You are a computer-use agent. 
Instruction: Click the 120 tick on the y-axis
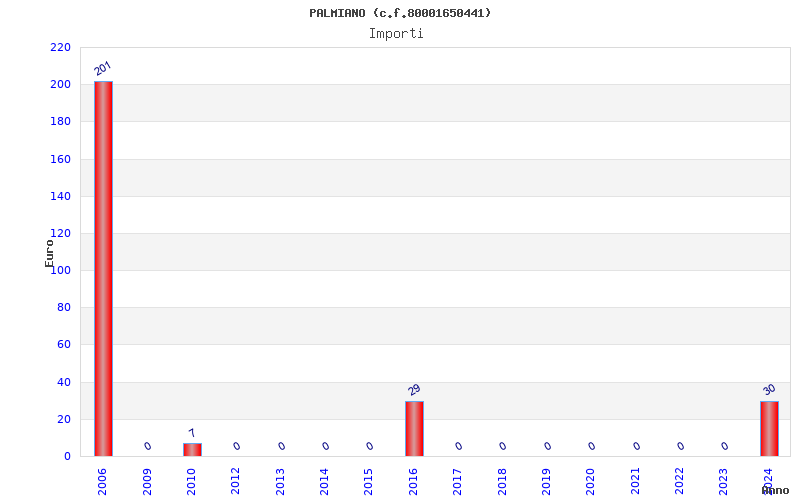(x=60, y=233)
